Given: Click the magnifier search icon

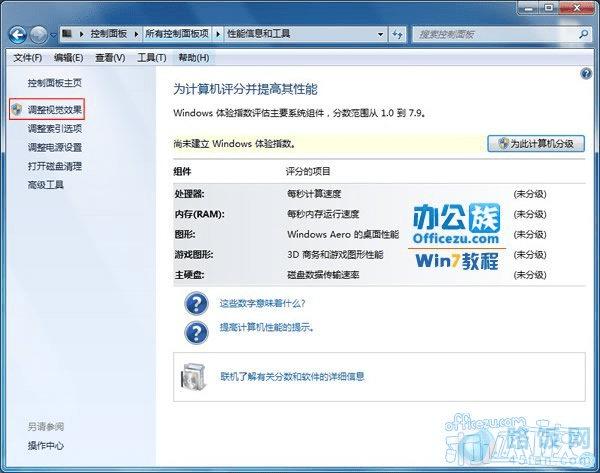Looking at the screenshot, I should 583,34.
